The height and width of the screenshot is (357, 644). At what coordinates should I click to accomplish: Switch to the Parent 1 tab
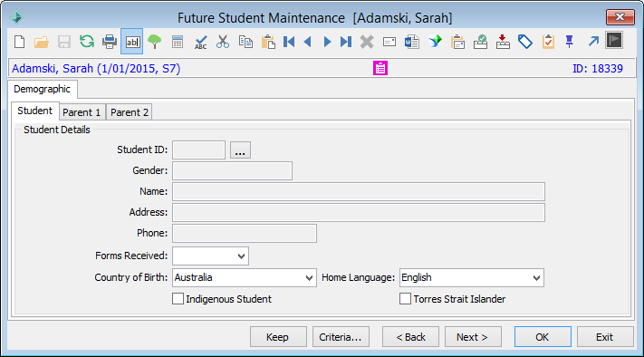pos(82,112)
